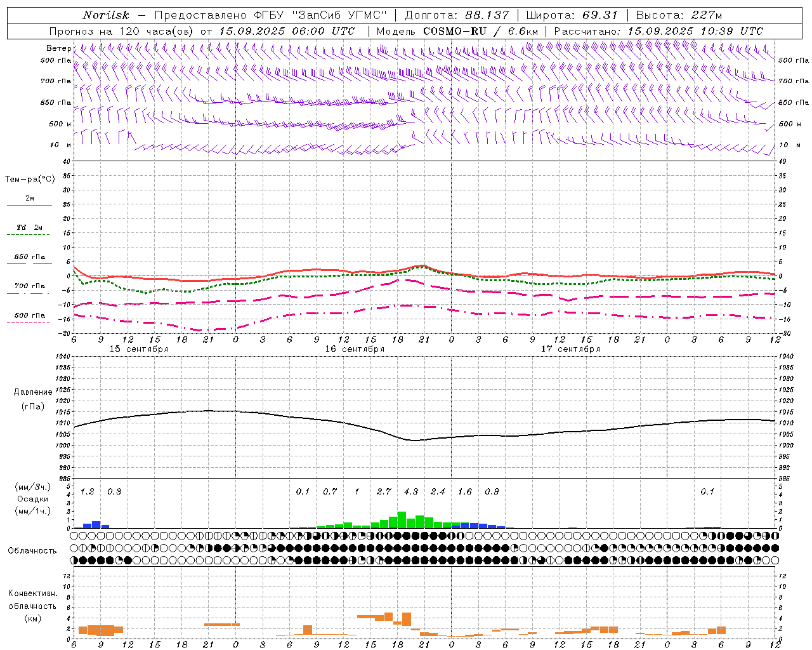Click the Высота: 227м elevation field
The image size is (812, 650).
pos(679,15)
